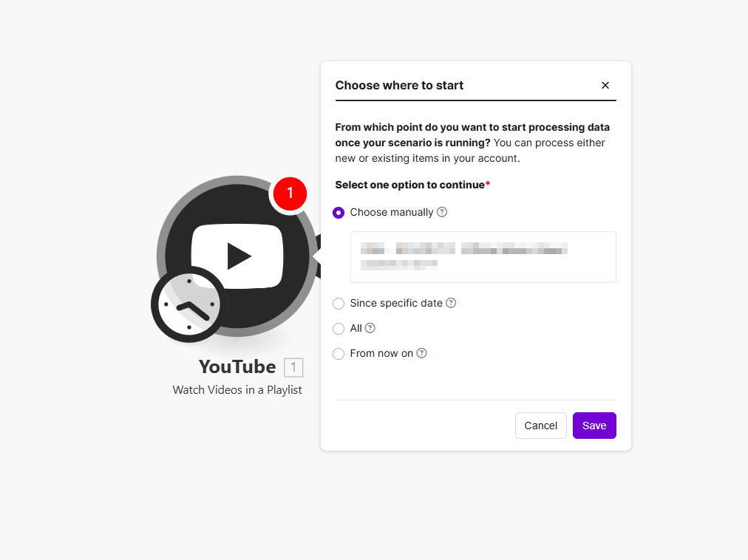Close the Choose where to start dialog
This screenshot has height=560, width=748.
tap(605, 86)
